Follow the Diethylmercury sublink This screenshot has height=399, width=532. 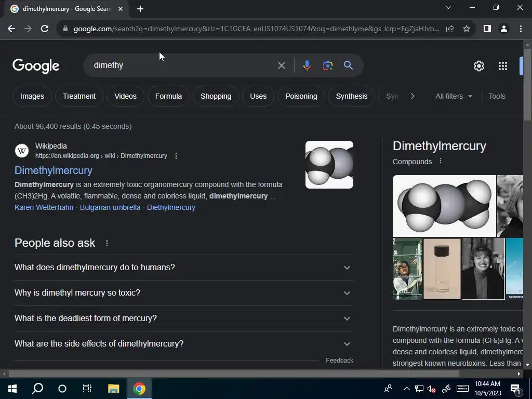[x=171, y=207]
